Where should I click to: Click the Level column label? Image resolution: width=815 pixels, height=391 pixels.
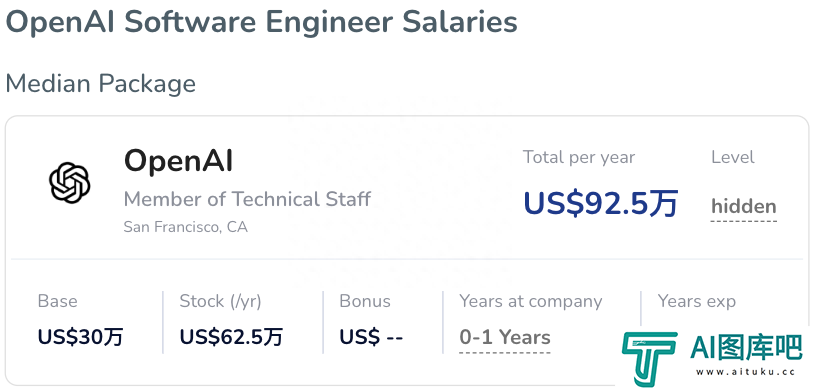click(x=733, y=157)
